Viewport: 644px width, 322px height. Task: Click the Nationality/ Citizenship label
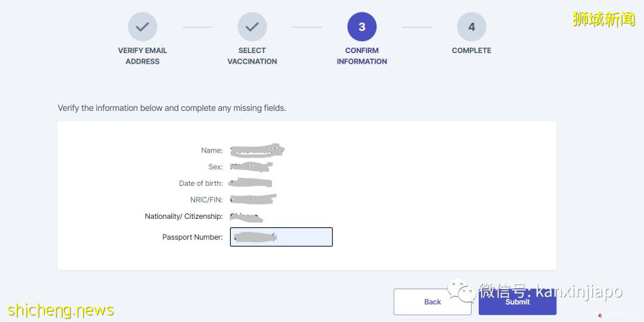184,216
